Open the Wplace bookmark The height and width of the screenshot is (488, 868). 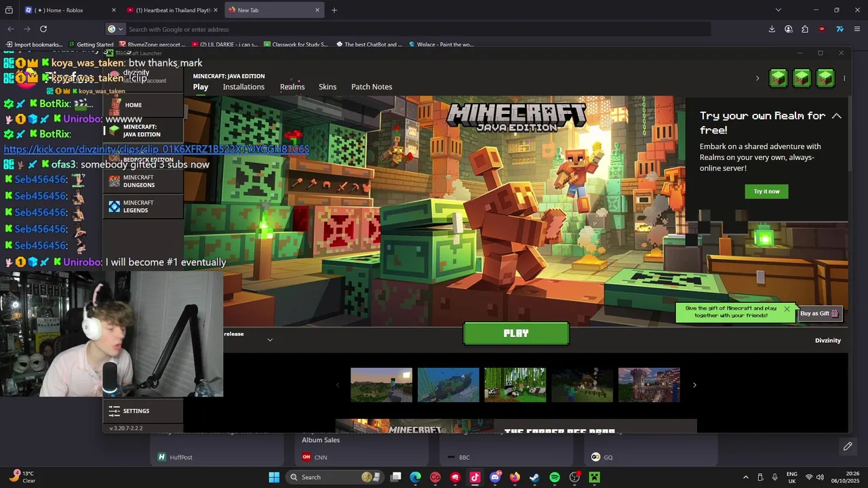(441, 45)
